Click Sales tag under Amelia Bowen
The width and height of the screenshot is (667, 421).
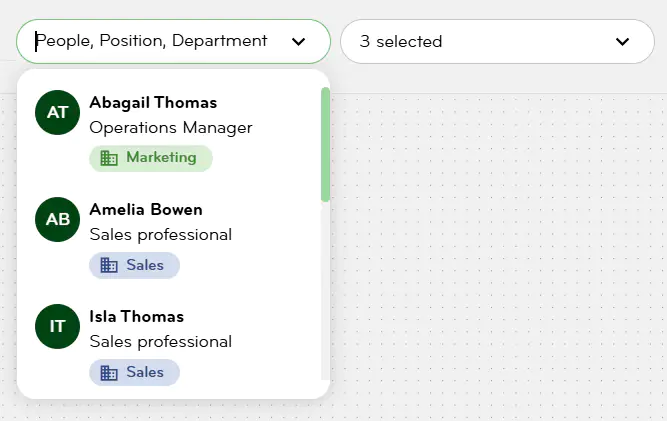coord(135,265)
